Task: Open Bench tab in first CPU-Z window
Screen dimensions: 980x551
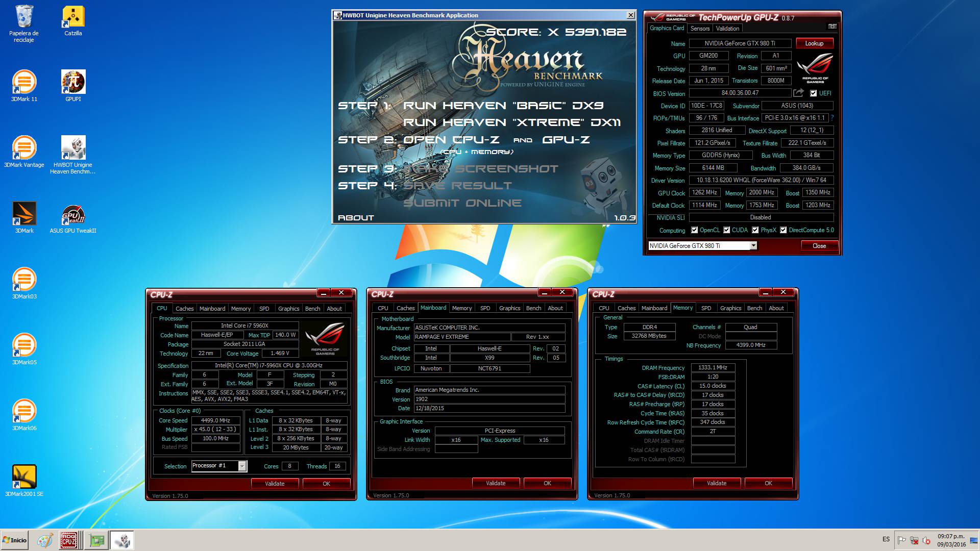Action: [x=312, y=309]
